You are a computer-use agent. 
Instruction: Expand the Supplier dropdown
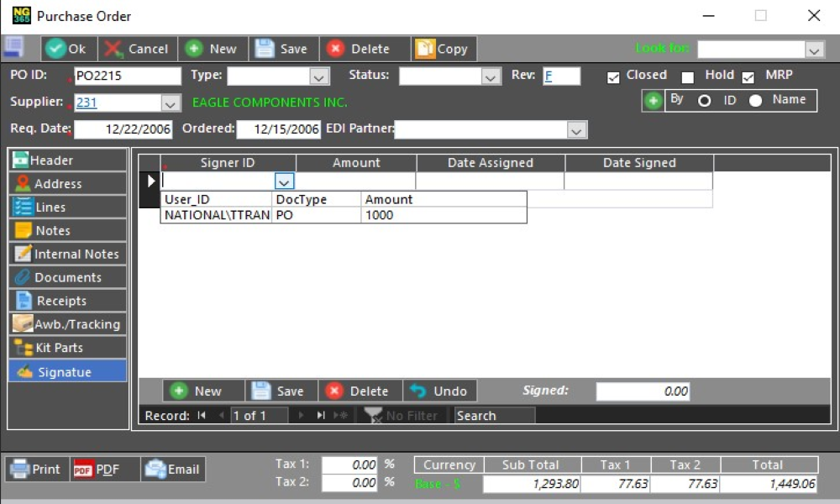coord(171,104)
